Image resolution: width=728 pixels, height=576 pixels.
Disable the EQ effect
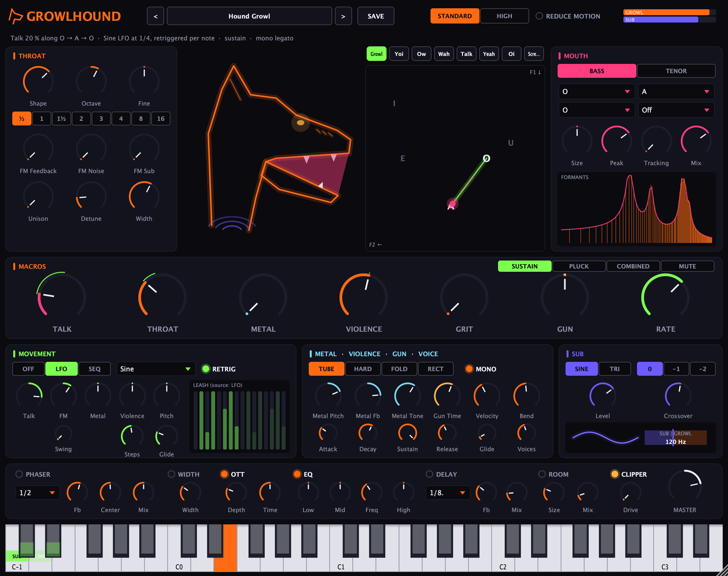coord(303,474)
